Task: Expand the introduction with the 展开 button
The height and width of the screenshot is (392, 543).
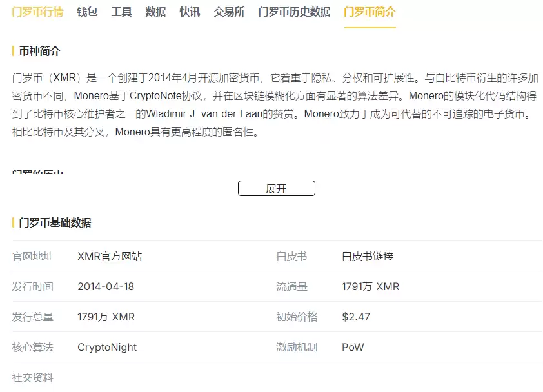Action: (x=276, y=188)
